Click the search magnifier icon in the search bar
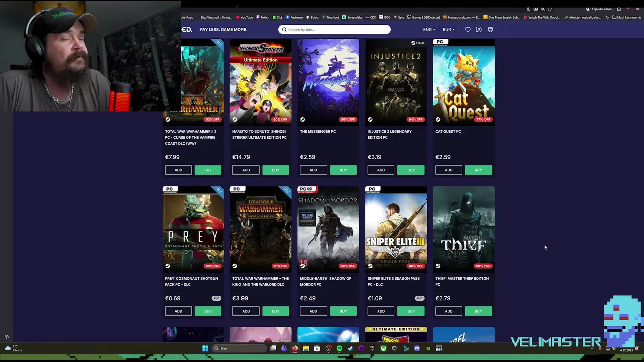This screenshot has height=362, width=644. pos(284,30)
